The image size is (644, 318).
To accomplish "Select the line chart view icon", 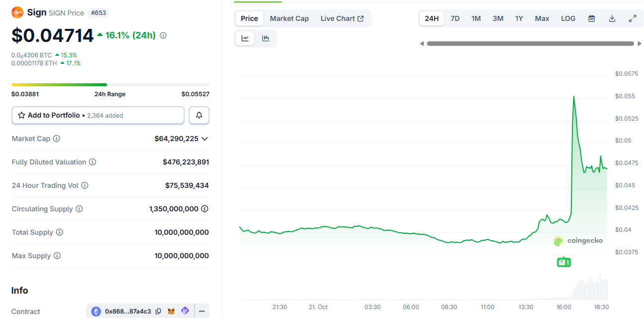I will pos(245,38).
